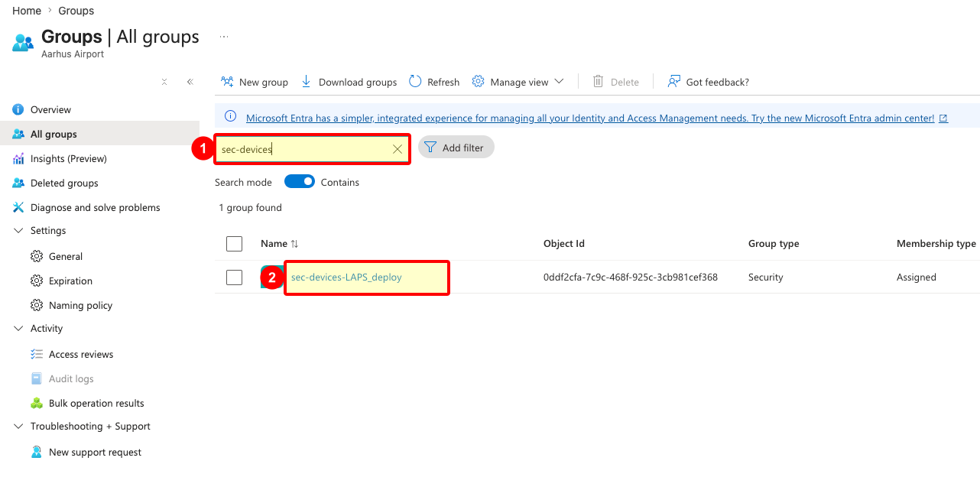Click the Membership type column header
The image size is (980, 503).
coord(936,244)
